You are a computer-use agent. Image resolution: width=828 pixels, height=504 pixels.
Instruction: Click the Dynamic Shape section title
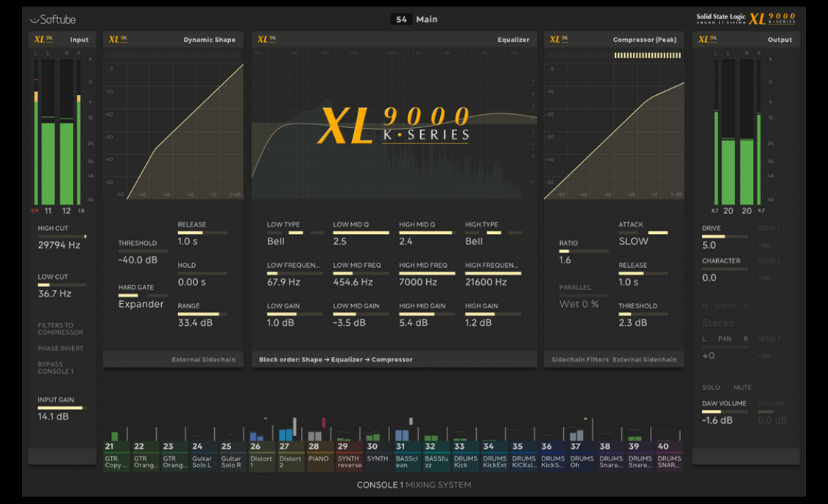click(210, 40)
